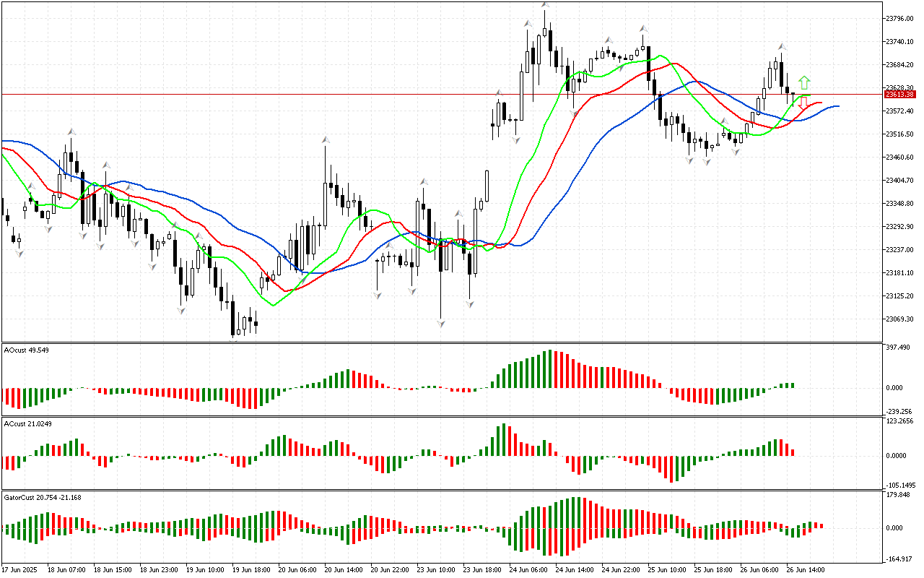Click the 18 Jun 07:00 time label
This screenshot has width=924, height=578.
66,569
